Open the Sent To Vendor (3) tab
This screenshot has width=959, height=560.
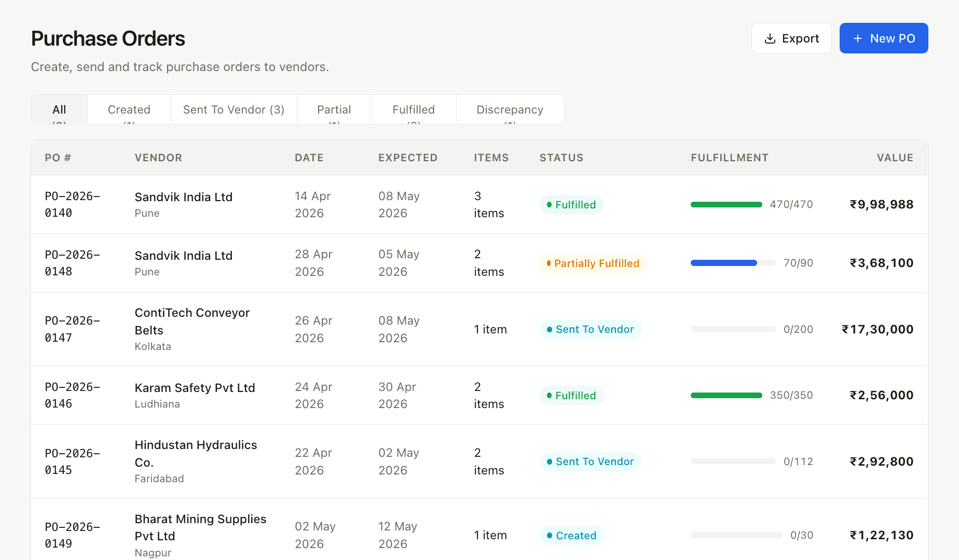click(234, 109)
